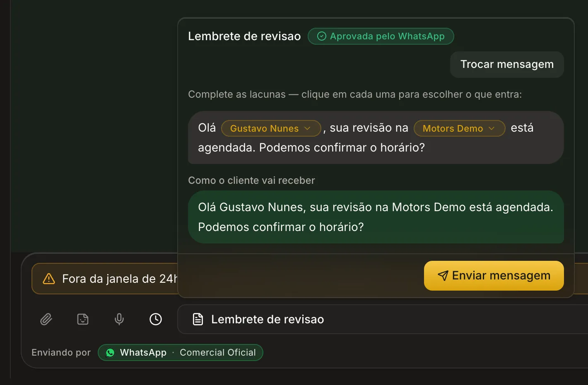This screenshot has height=385, width=588.
Task: Click the approval checkmark circle icon
Action: pyautogui.click(x=322, y=36)
